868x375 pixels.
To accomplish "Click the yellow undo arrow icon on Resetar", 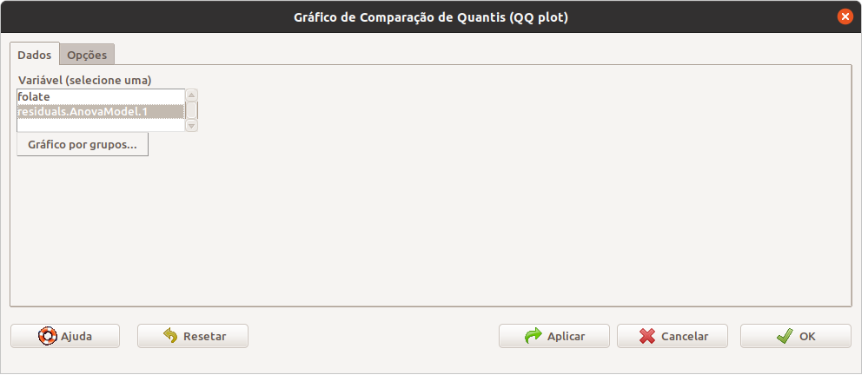I will click(x=170, y=336).
